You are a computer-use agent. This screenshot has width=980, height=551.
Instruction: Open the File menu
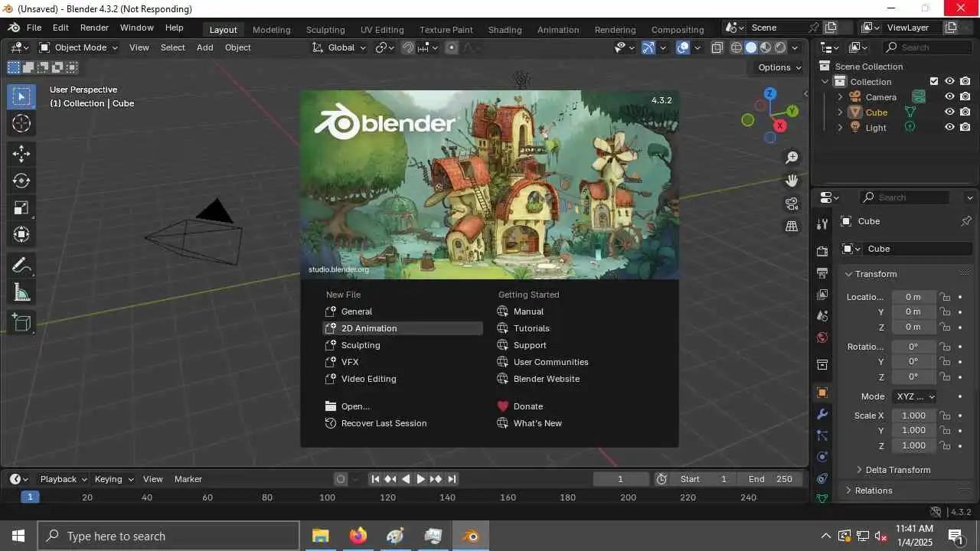pos(34,28)
